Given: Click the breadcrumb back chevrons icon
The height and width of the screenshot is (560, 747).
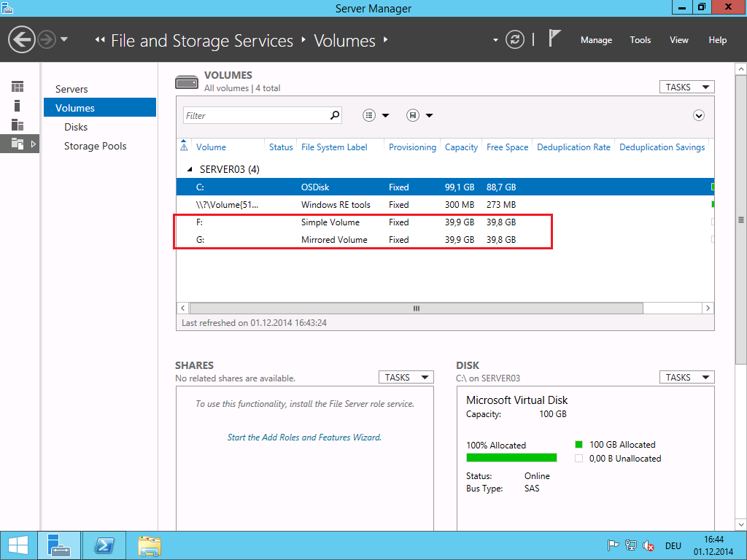Looking at the screenshot, I should coord(99,39).
